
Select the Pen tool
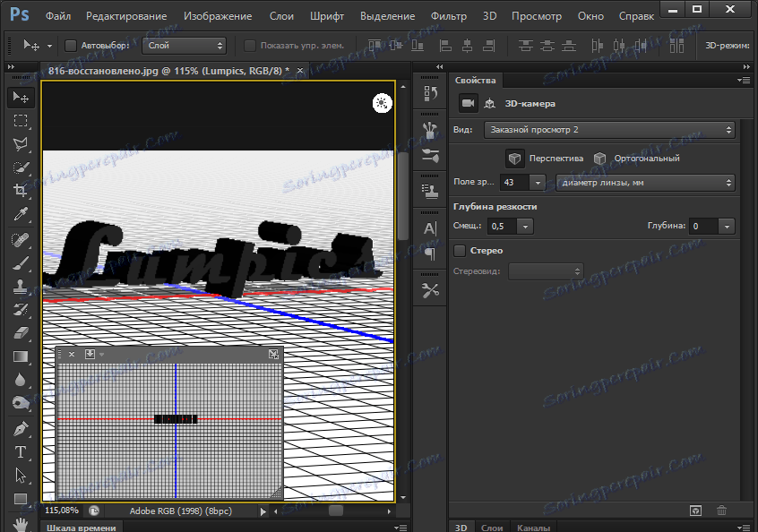[21, 429]
